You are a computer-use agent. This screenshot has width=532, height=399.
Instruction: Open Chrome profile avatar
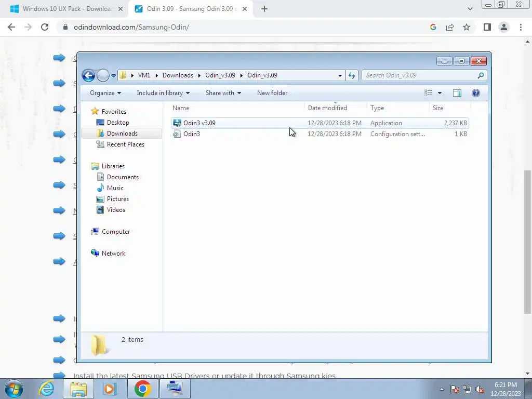click(504, 27)
